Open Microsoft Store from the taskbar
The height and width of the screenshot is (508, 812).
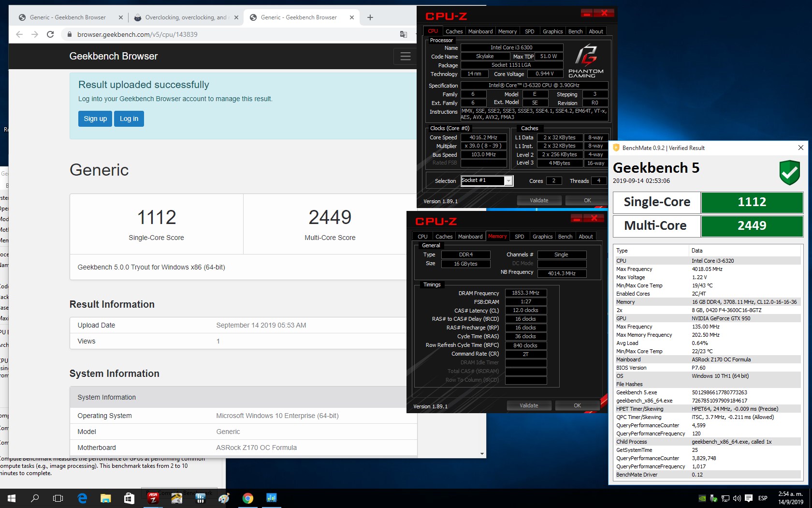tap(129, 498)
